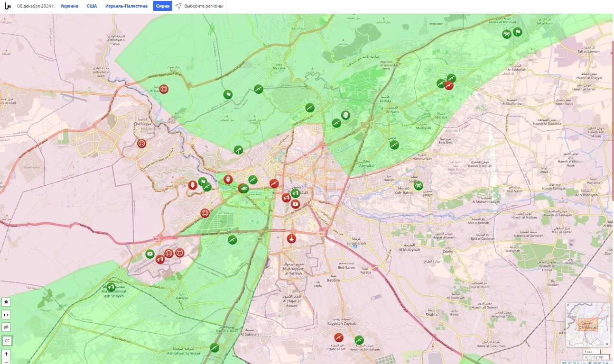Switch to the Украина region tab
The image size is (614, 364).
tap(69, 6)
